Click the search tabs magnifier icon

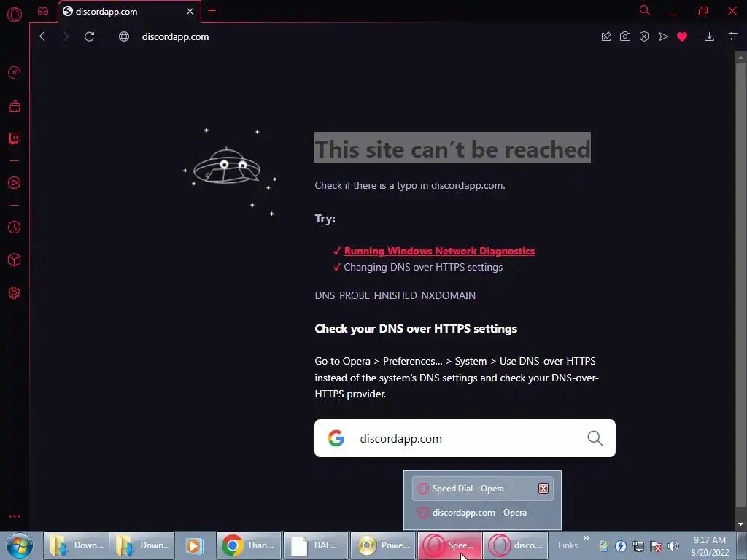pyautogui.click(x=645, y=10)
